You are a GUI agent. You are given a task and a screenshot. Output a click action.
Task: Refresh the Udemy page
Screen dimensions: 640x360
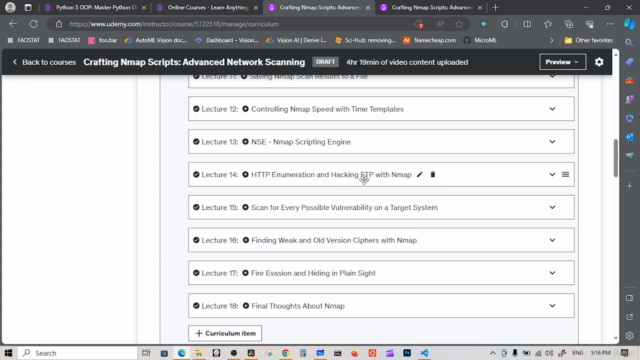[x=33, y=24]
